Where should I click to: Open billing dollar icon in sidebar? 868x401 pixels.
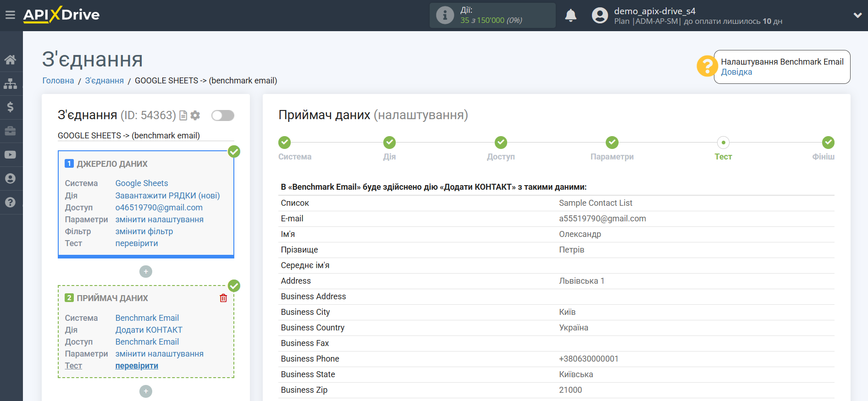pyautogui.click(x=10, y=107)
